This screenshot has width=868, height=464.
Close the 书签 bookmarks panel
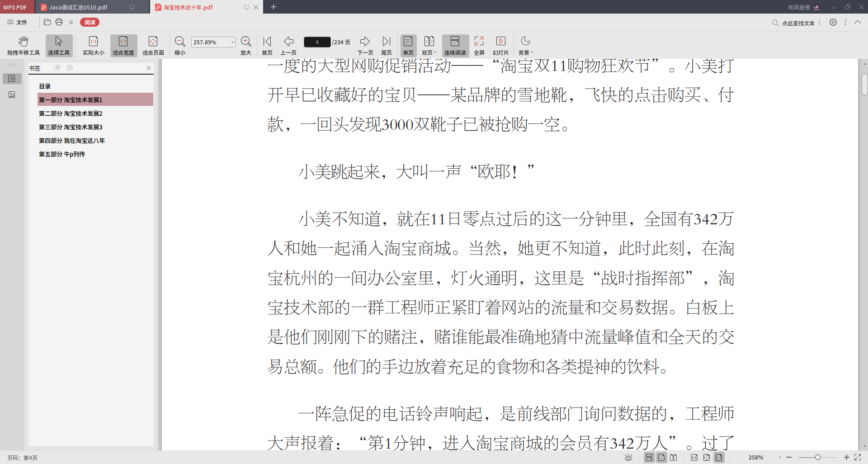click(149, 68)
